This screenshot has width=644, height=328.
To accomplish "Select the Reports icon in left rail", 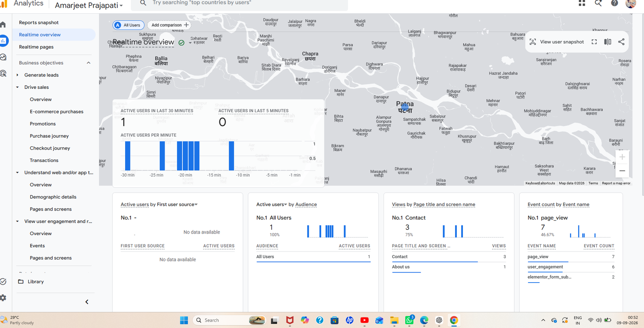I will pyautogui.click(x=3, y=41).
